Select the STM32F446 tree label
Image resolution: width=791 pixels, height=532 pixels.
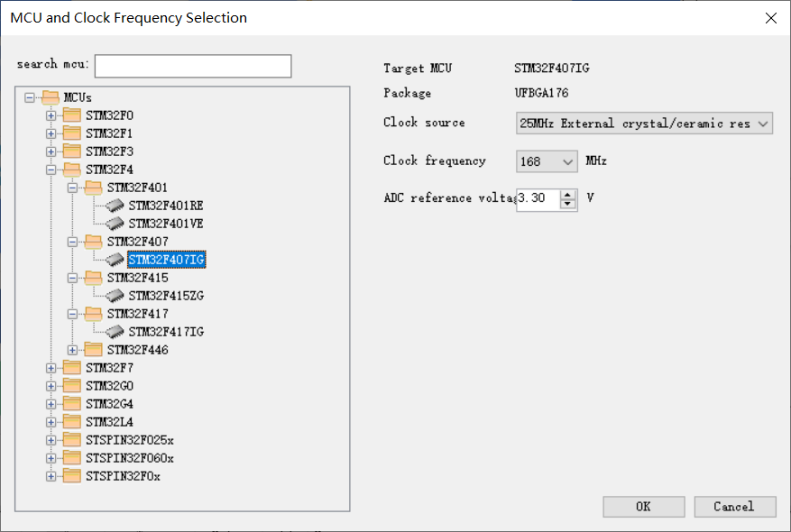click(x=138, y=350)
